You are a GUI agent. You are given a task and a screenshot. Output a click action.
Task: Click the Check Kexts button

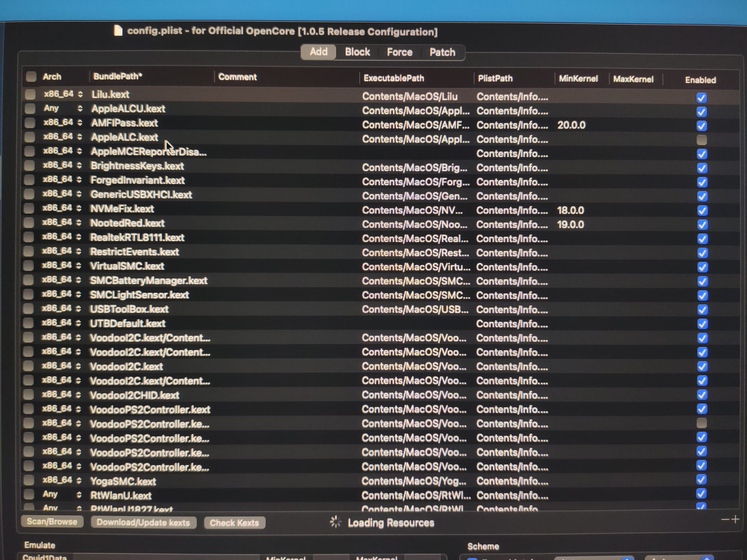tap(234, 523)
